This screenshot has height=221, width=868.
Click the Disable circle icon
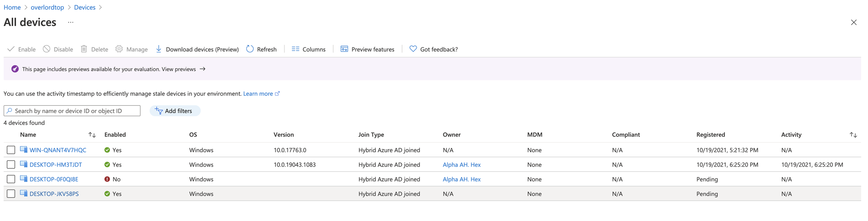coord(47,49)
